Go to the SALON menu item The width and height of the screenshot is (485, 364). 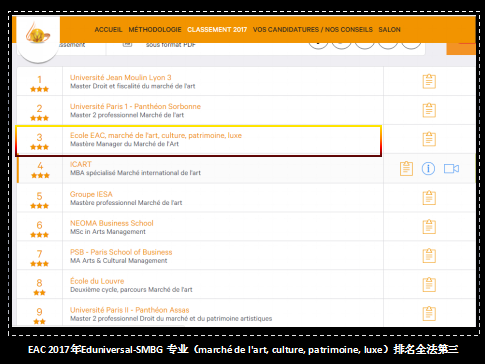(x=389, y=30)
